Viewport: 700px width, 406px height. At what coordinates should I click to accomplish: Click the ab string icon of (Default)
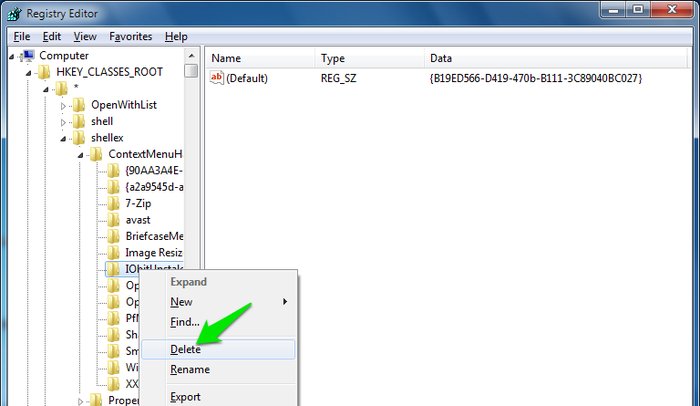pos(217,78)
